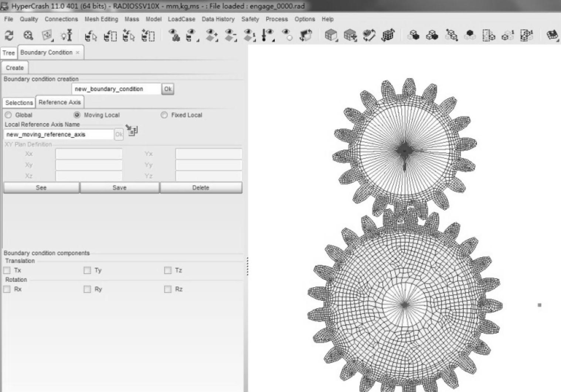The height and width of the screenshot is (392, 561).
Task: Open the Mesh Editing menu
Action: pos(101,19)
